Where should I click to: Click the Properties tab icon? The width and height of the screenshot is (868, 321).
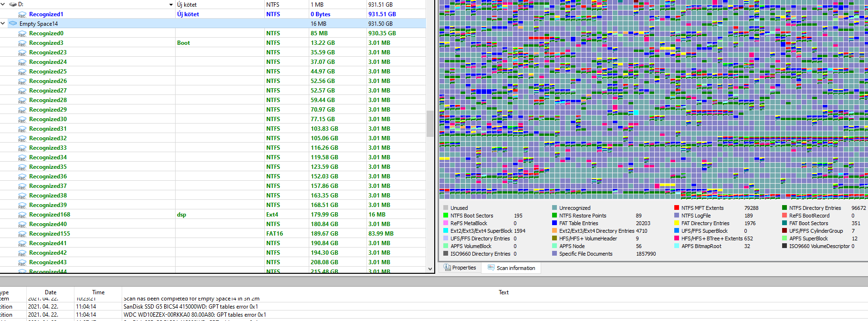pyautogui.click(x=447, y=268)
